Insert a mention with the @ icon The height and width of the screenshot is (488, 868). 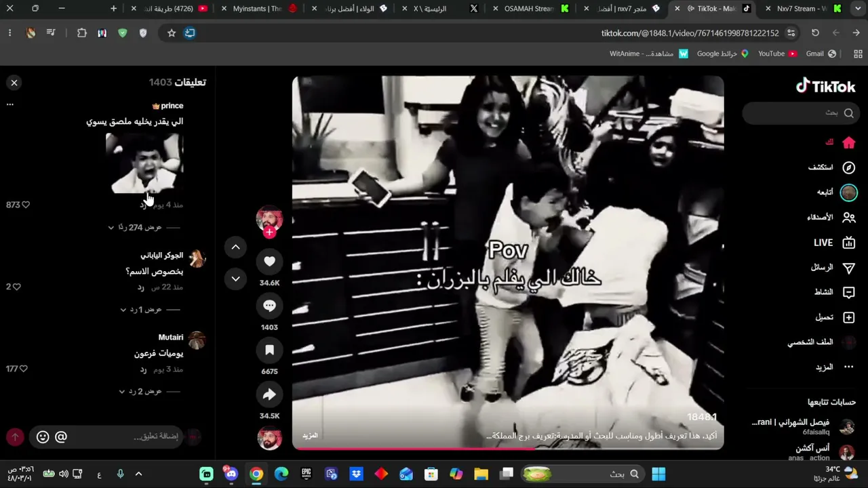tap(61, 437)
